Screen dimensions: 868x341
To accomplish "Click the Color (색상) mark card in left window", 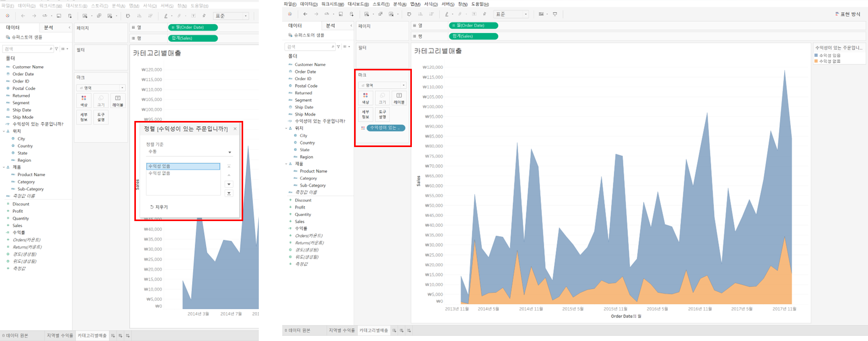I will coord(84,100).
